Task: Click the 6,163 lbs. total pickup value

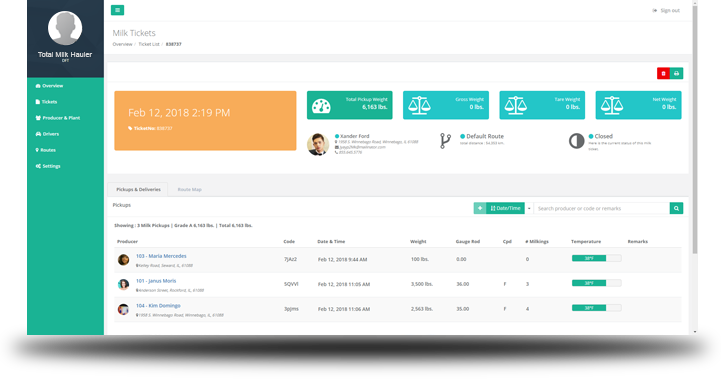Action: point(374,107)
